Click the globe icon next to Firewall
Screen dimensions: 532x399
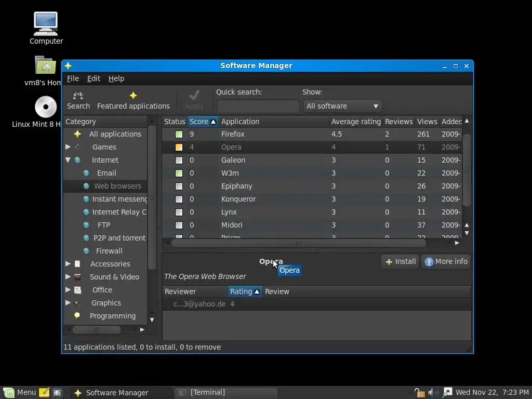[86, 251]
